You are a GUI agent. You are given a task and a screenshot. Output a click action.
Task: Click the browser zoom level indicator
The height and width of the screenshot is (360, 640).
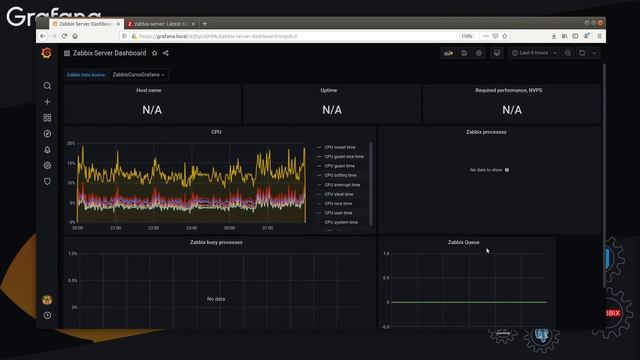467,36
